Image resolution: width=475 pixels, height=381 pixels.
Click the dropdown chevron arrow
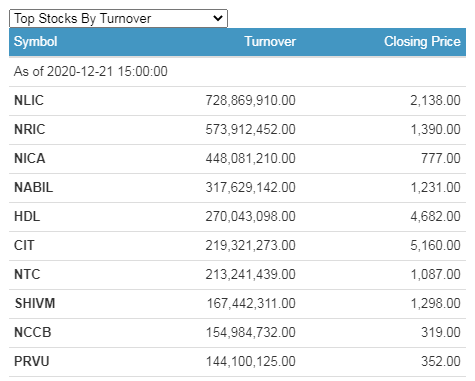point(218,18)
